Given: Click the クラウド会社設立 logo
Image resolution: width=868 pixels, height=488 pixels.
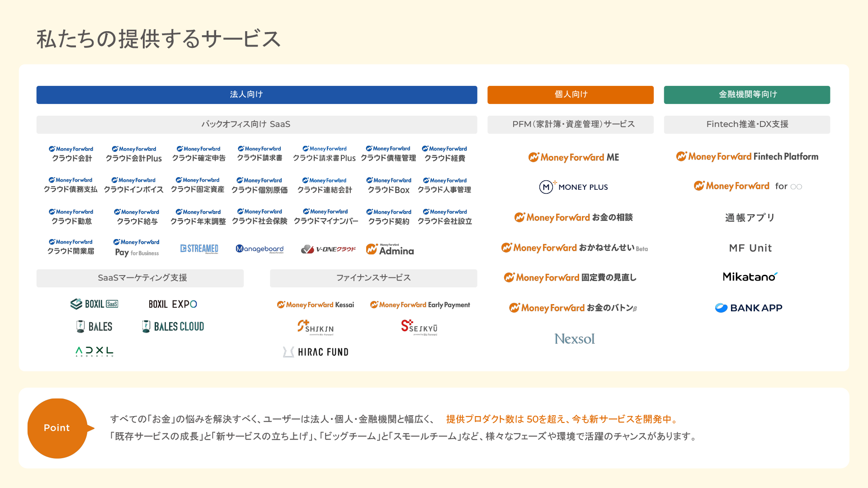Looking at the screenshot, I should click(x=445, y=217).
